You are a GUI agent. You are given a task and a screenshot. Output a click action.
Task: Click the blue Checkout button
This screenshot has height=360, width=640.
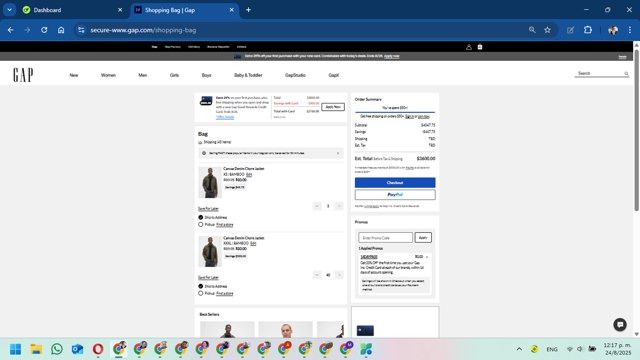coord(395,182)
